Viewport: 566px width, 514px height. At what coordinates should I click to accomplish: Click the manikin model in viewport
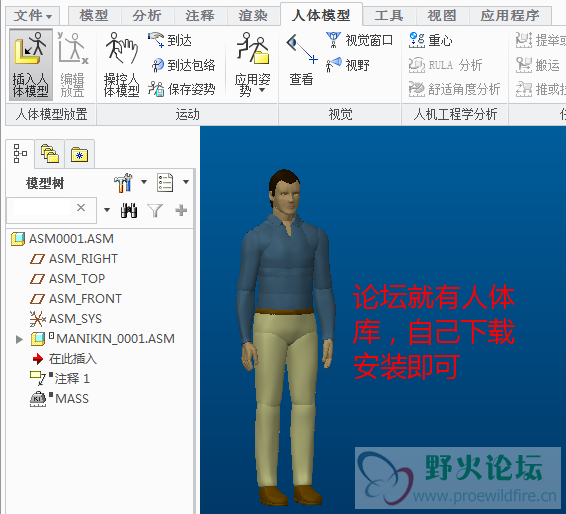[285, 336]
